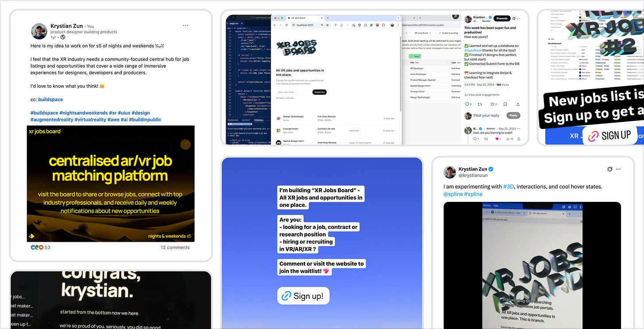Click the #3D hashtag link
The image size is (644, 329).
(508, 187)
